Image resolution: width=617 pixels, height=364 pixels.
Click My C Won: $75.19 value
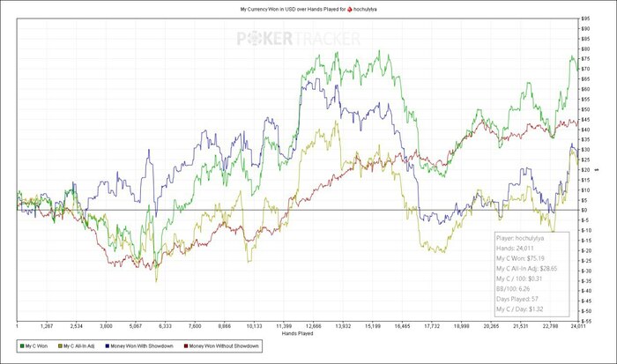pos(520,258)
